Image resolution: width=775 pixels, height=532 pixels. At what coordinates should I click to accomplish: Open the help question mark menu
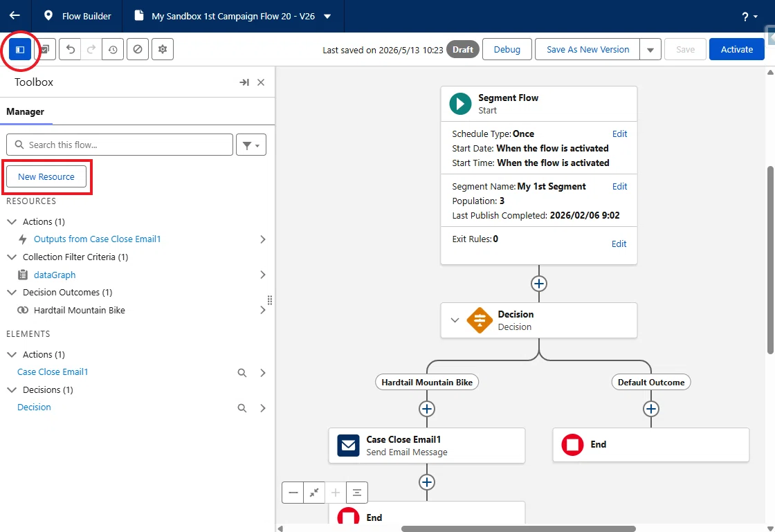click(749, 17)
